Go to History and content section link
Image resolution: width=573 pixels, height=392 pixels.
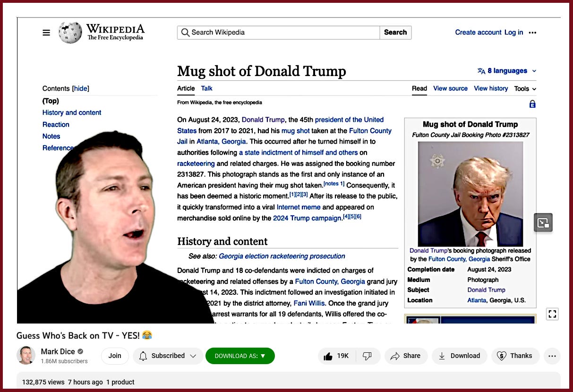(72, 112)
